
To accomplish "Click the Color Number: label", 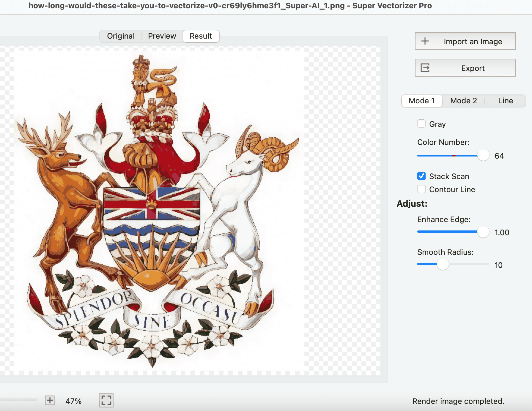I will click(443, 142).
